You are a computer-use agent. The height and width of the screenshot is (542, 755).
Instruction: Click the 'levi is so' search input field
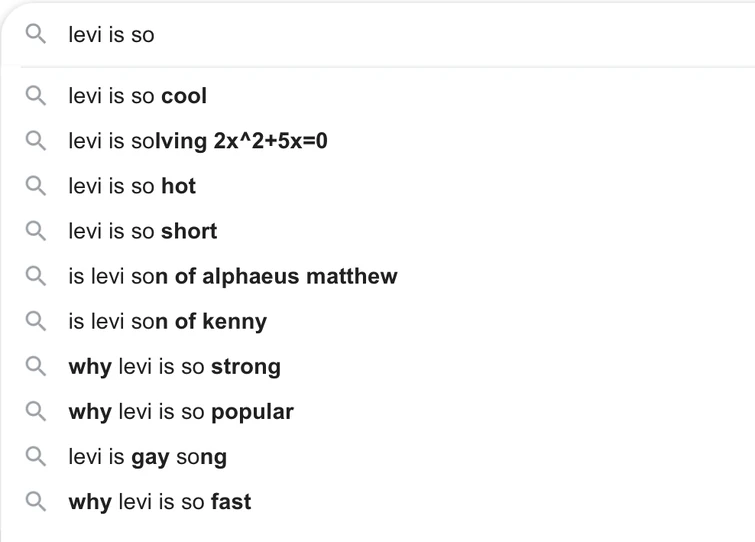pos(400,35)
